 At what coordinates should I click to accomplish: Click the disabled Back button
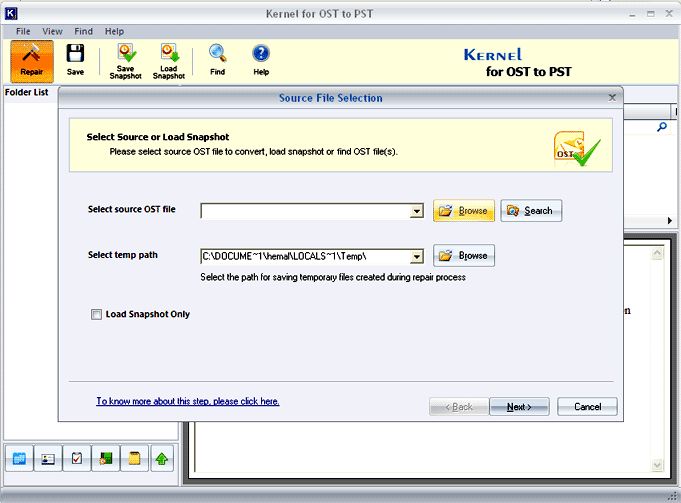459,407
